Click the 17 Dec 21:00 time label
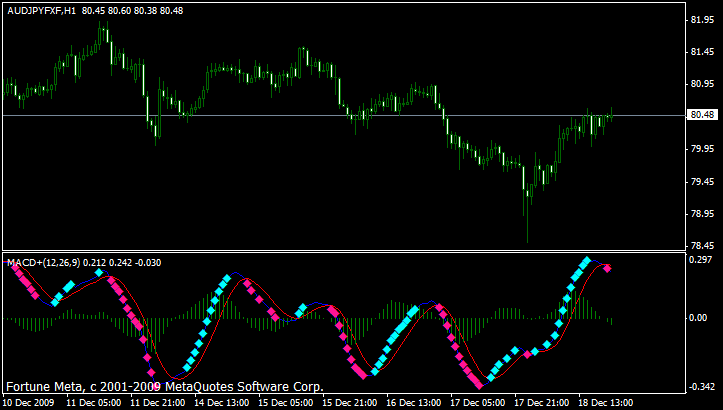 pyautogui.click(x=542, y=403)
